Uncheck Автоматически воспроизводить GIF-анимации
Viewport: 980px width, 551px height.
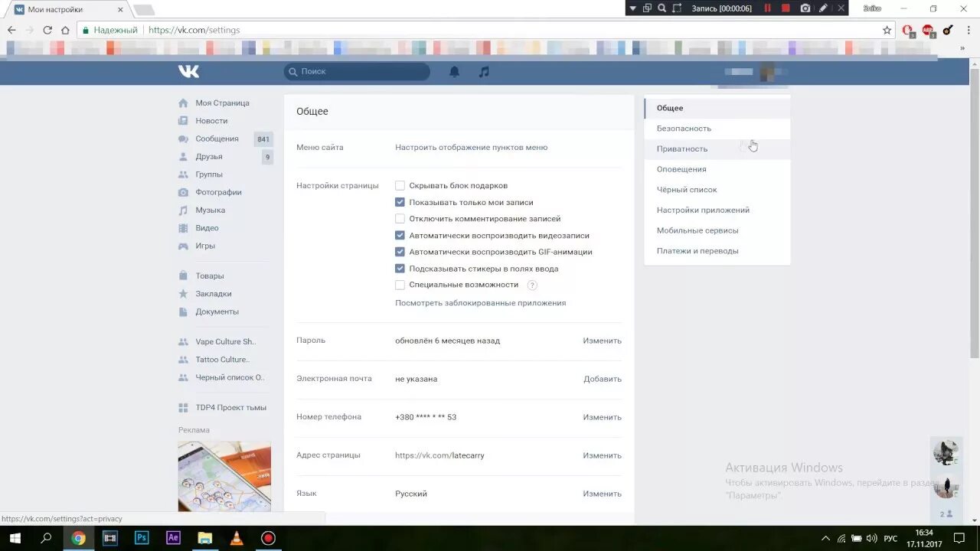click(x=400, y=251)
